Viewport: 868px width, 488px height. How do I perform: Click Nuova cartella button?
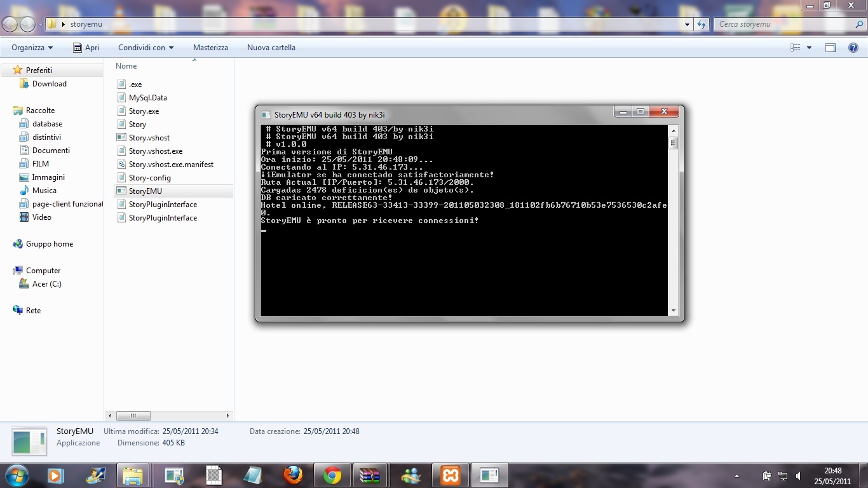pos(271,48)
